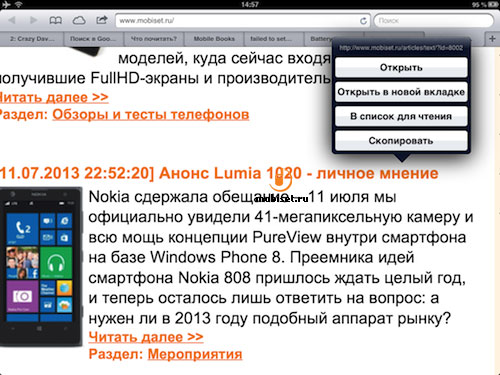Switch to the '2: Crazy Dav...' tab
The height and width of the screenshot is (375, 500).
click(x=32, y=39)
